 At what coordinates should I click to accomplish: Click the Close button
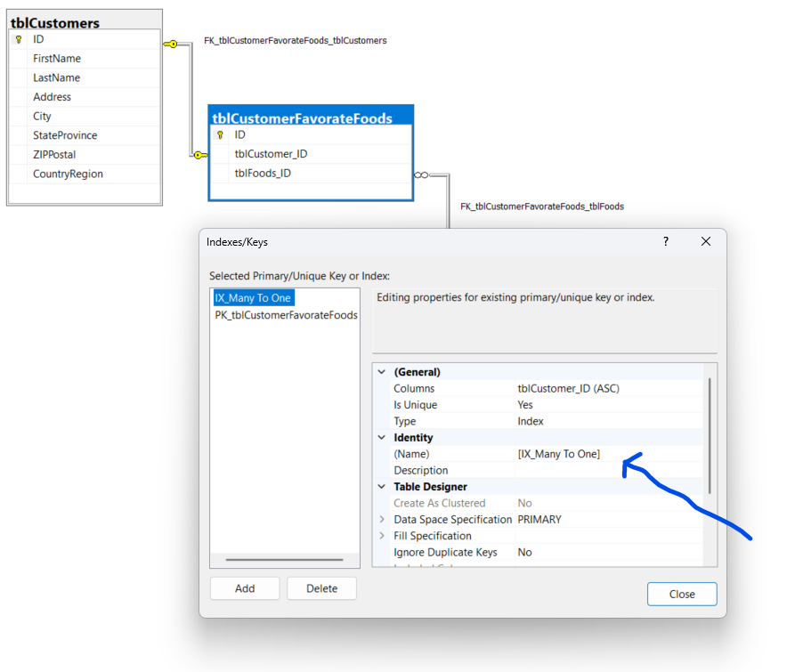(682, 594)
